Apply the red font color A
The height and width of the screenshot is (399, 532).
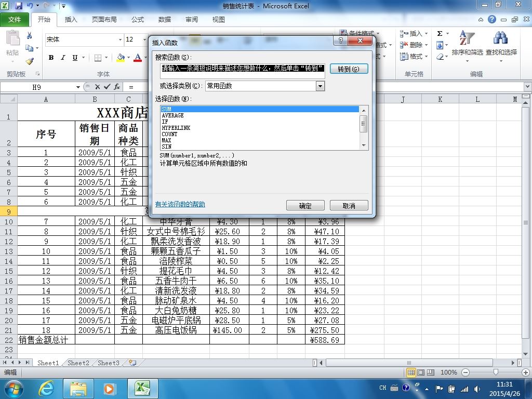pyautogui.click(x=137, y=58)
